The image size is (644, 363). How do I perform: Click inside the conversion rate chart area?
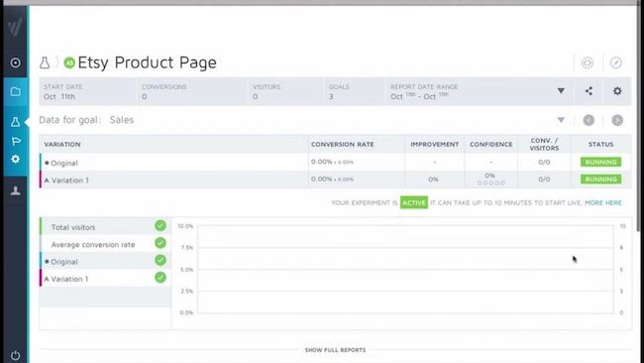point(405,269)
